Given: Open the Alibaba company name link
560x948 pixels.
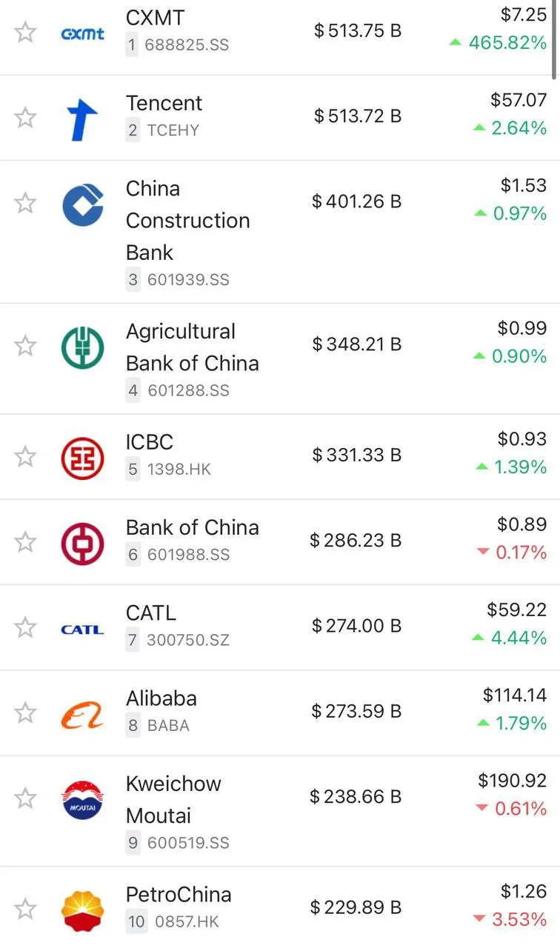Looking at the screenshot, I should coord(161,698).
